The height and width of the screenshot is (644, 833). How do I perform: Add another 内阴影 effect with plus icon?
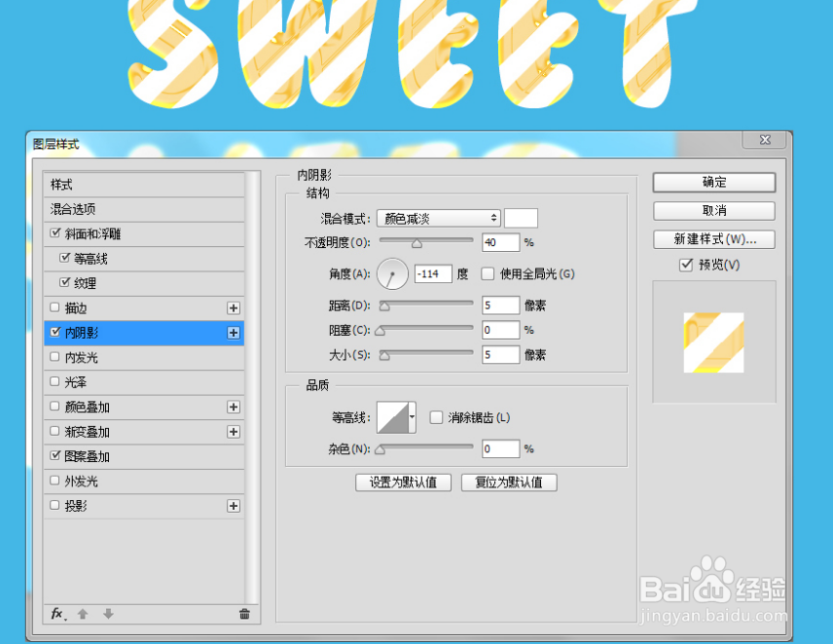click(x=234, y=333)
